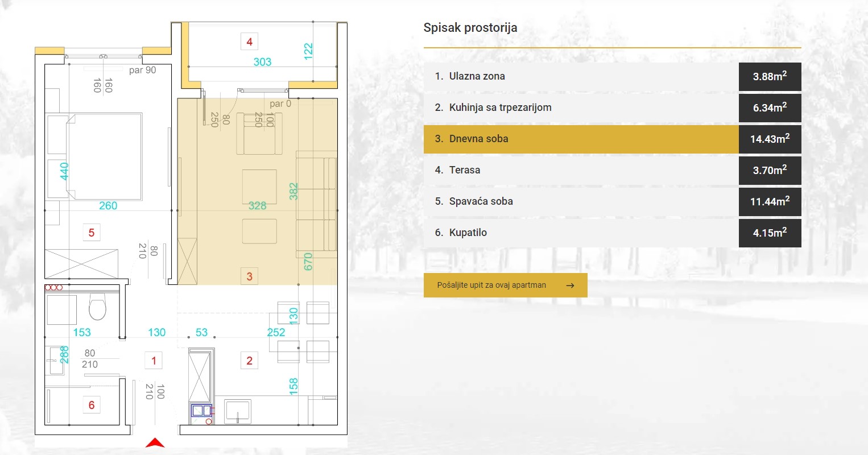
Task: Click the 4.15m² area value
Action: (770, 233)
